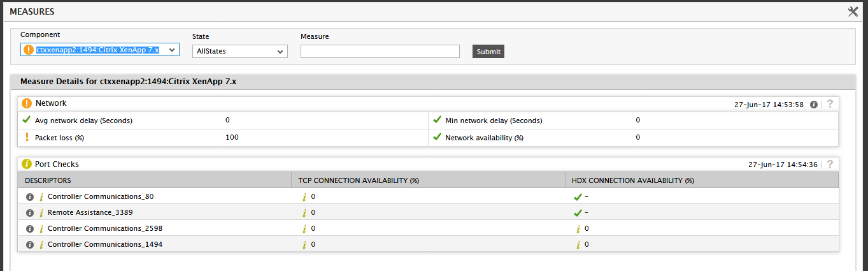The image size is (868, 271).
Task: Open details icon for Controller Communications_2598
Action: pos(29,228)
